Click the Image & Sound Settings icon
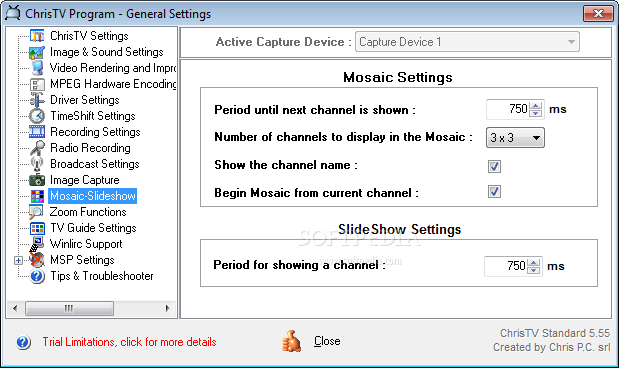The image size is (619, 368). click(x=37, y=52)
